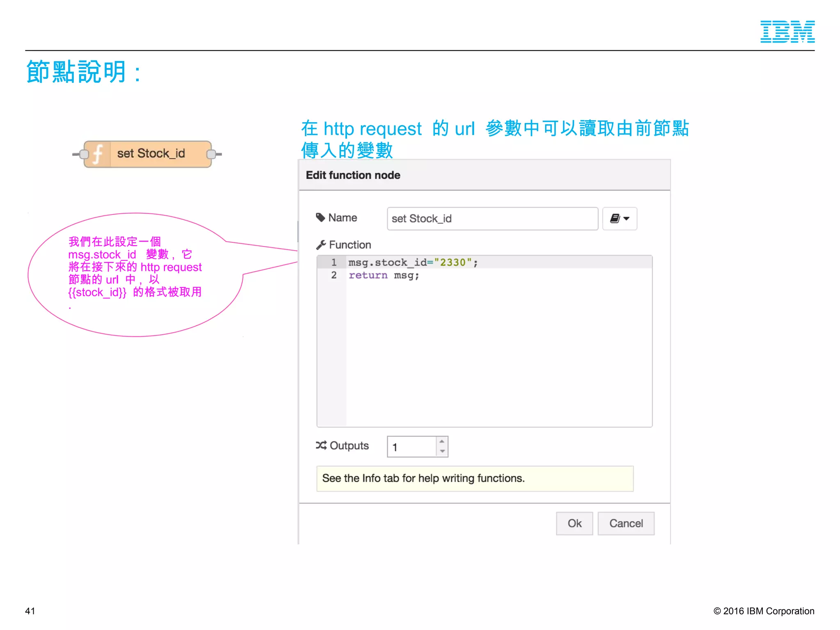Open the library book dropdown next to Name
The image size is (840, 630).
(619, 219)
